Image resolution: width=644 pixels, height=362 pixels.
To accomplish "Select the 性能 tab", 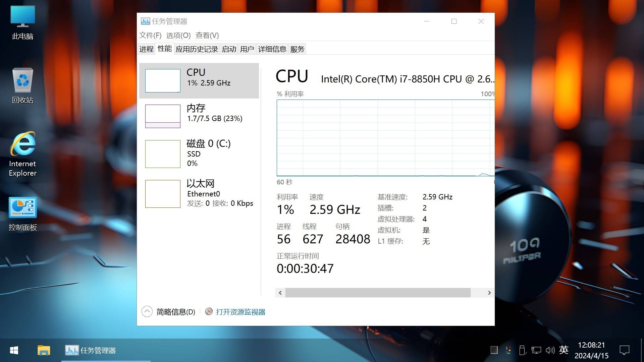I will click(x=165, y=49).
